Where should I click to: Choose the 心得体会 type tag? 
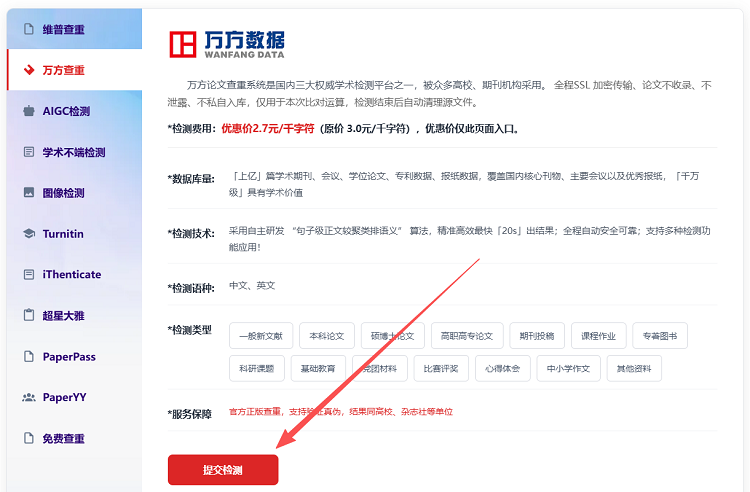tap(503, 369)
